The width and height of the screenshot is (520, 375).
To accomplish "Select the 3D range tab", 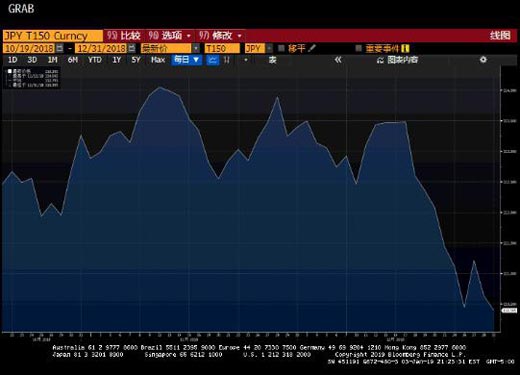I will [32, 60].
